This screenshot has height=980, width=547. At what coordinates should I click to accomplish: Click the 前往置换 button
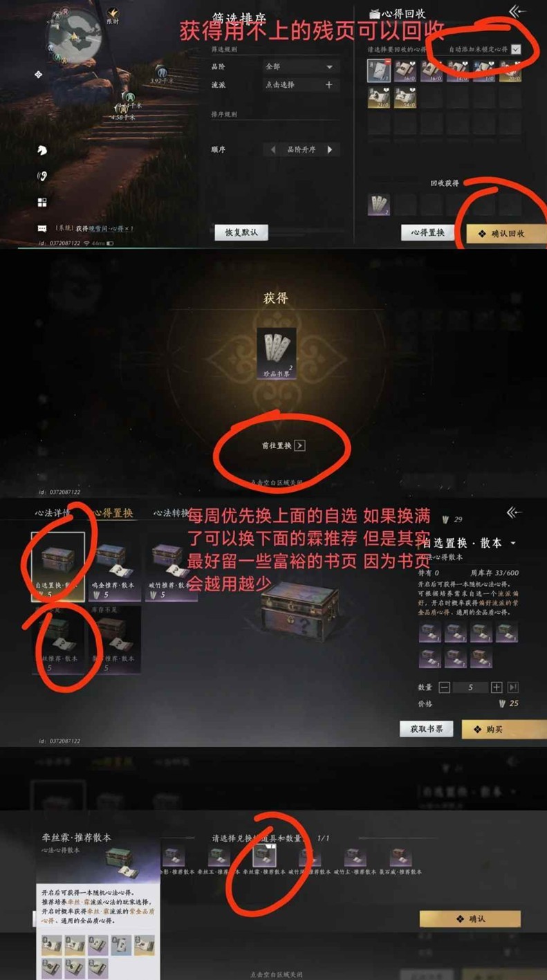[x=283, y=446]
